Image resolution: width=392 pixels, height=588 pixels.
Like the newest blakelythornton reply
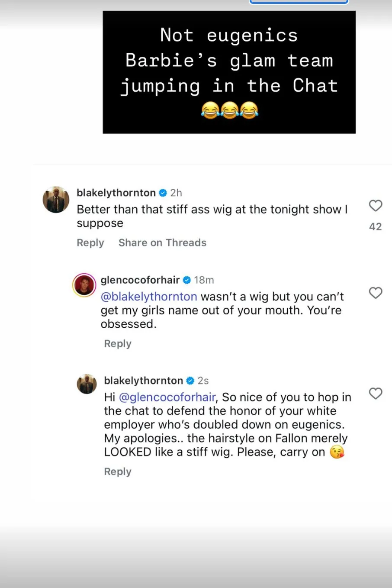pos(376,394)
